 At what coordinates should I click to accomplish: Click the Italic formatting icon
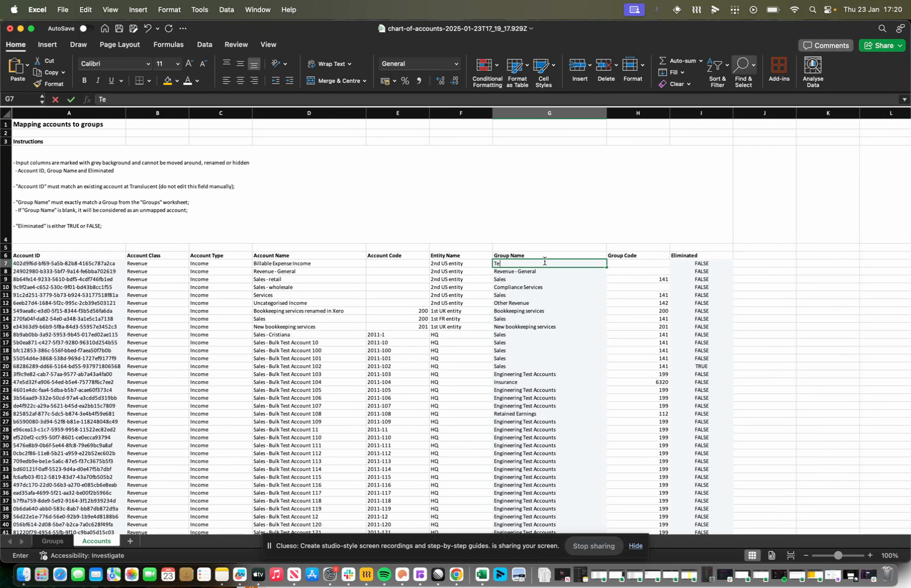click(x=98, y=81)
